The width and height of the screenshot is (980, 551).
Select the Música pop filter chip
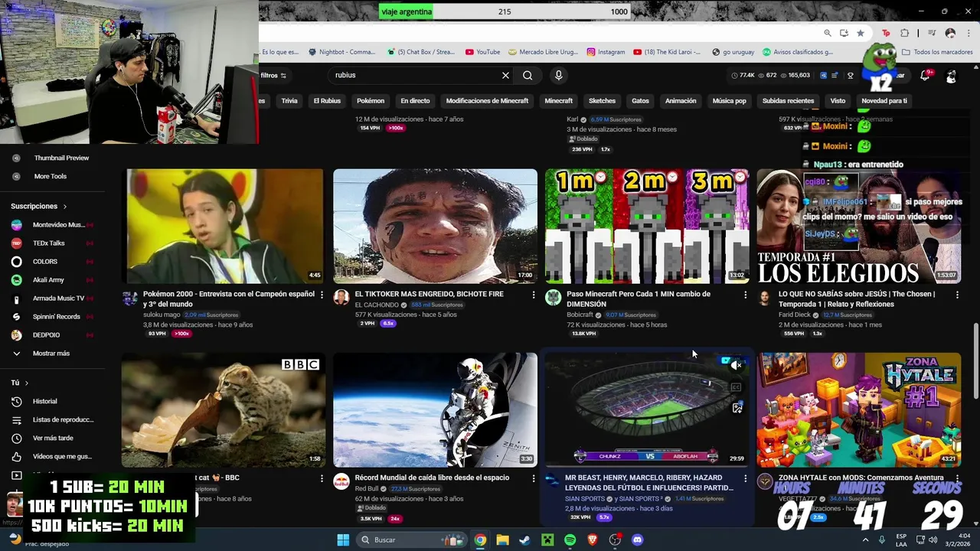tap(729, 101)
